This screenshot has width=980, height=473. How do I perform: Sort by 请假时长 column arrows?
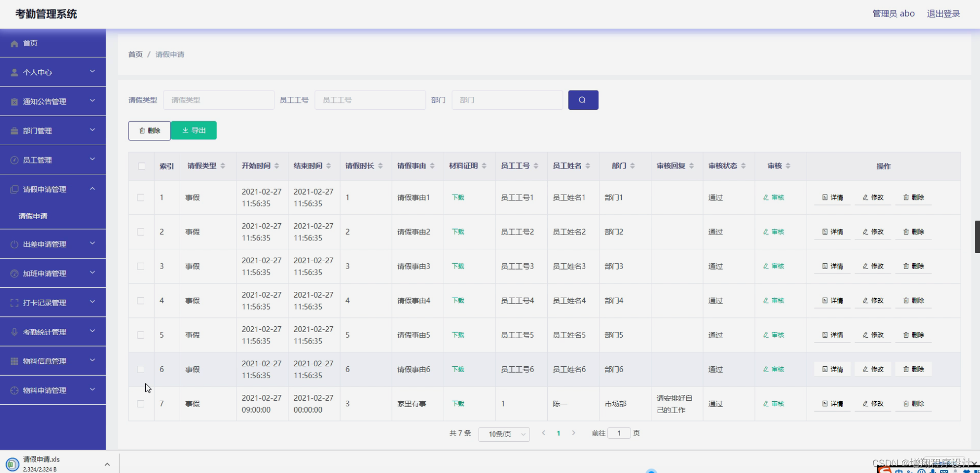click(x=381, y=166)
